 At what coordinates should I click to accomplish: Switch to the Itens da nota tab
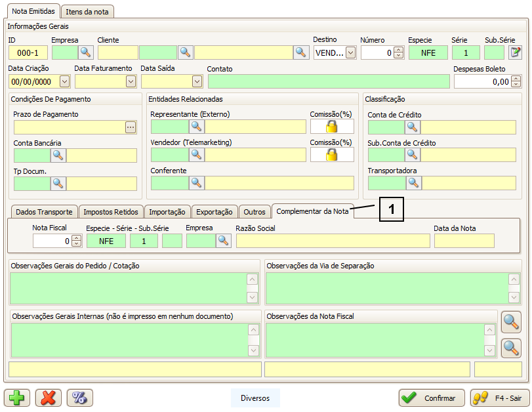click(89, 12)
